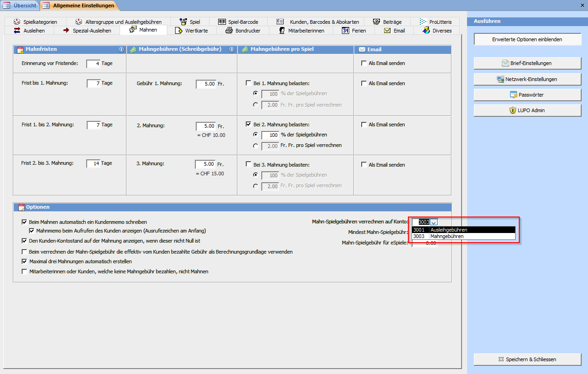Click the money icon of Mahngebühren pro Spiel
The width and height of the screenshot is (588, 374).
coord(245,49)
